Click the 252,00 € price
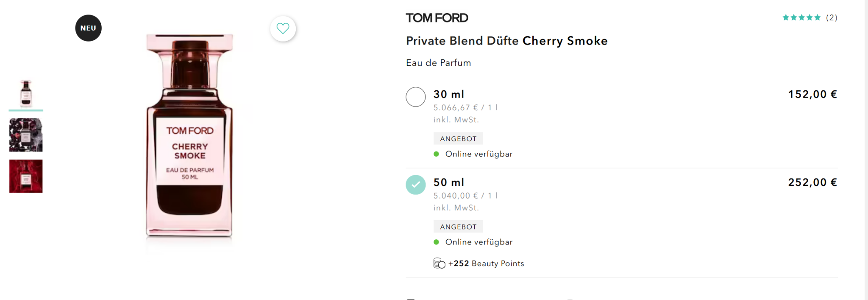This screenshot has height=300, width=868. (x=812, y=182)
